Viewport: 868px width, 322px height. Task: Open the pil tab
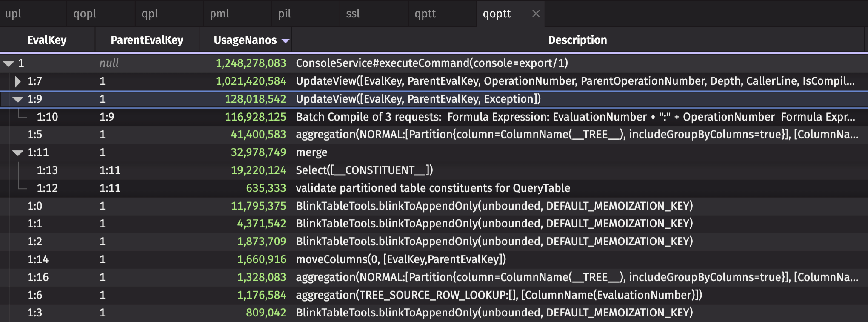[284, 14]
